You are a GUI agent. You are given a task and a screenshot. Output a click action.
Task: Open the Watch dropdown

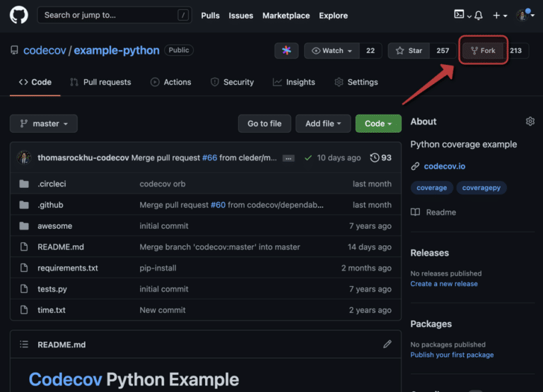point(332,51)
